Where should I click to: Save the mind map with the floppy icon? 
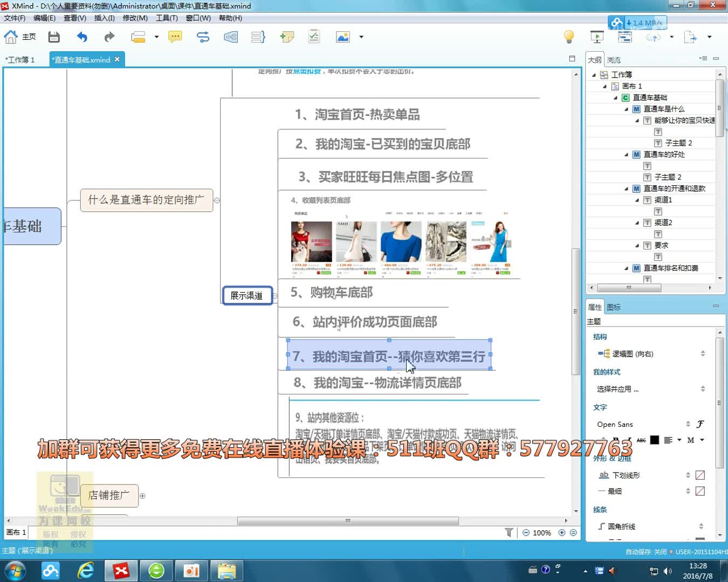(x=54, y=37)
